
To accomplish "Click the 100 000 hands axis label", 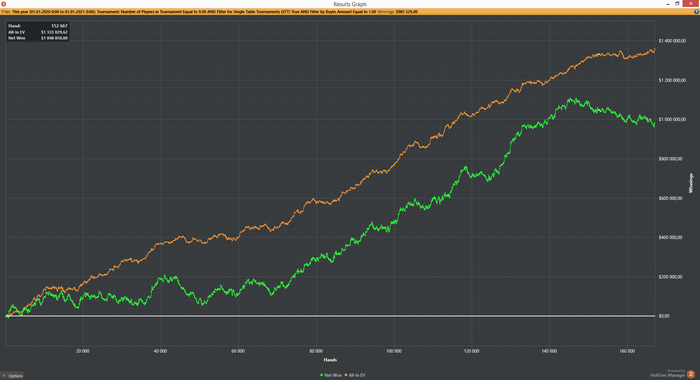I will click(x=394, y=351).
